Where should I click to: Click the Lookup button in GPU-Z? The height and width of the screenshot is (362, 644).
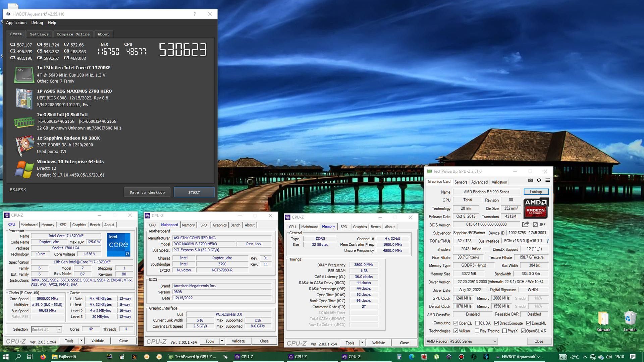point(536,192)
